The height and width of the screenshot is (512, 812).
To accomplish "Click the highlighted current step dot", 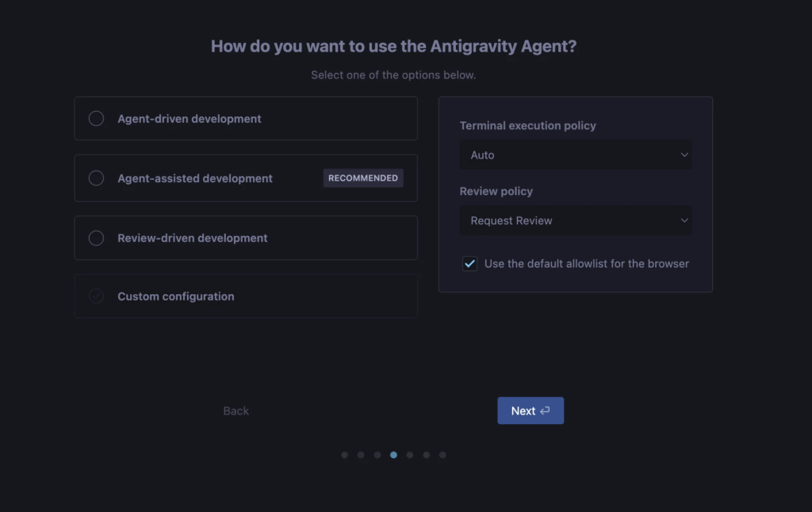I will pyautogui.click(x=393, y=455).
